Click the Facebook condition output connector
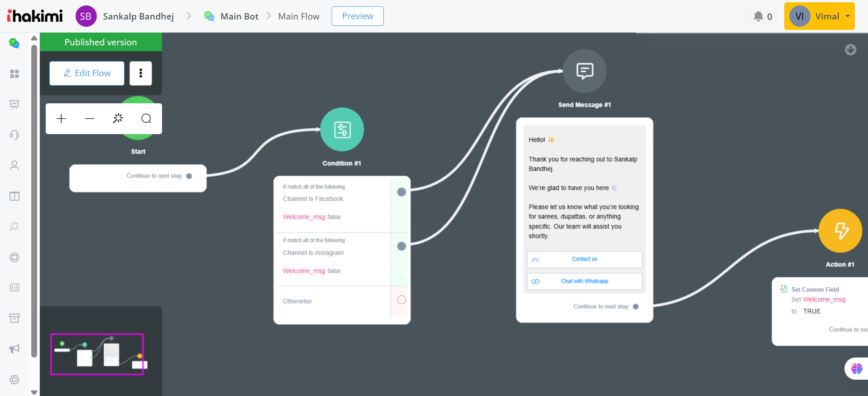Image resolution: width=868 pixels, height=396 pixels. click(401, 192)
